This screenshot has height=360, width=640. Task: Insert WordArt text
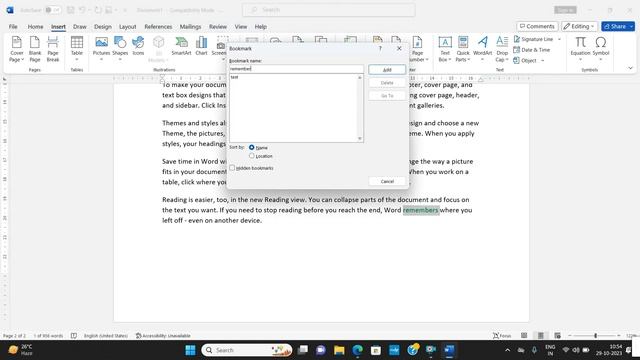(482, 49)
